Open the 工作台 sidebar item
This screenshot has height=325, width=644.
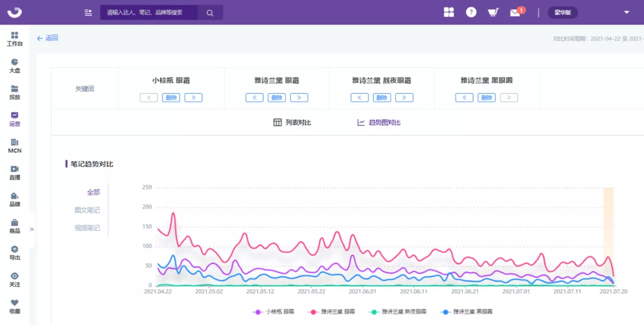pyautogui.click(x=14, y=39)
